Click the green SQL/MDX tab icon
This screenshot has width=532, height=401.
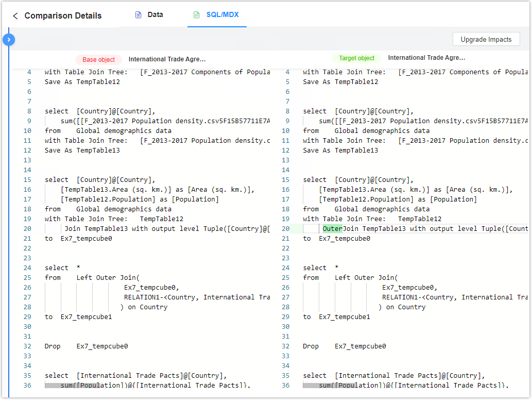pyautogui.click(x=196, y=15)
